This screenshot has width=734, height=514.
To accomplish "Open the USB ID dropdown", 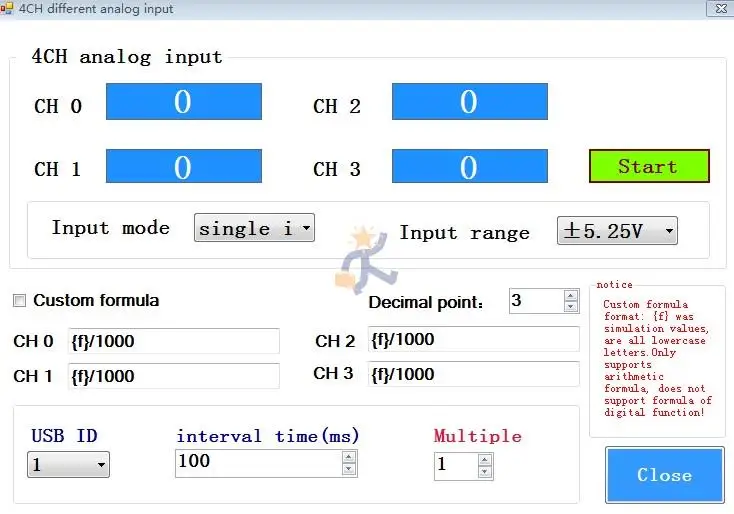I will 68,464.
